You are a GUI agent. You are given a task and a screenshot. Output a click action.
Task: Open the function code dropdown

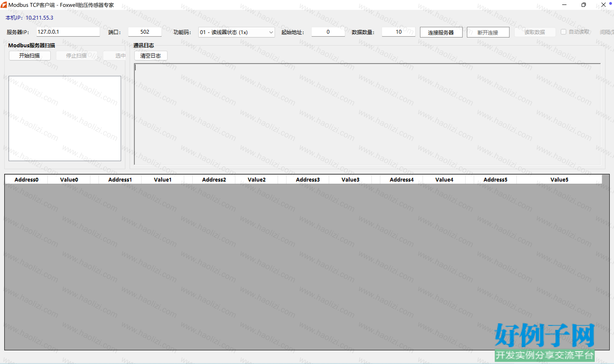[x=236, y=32]
